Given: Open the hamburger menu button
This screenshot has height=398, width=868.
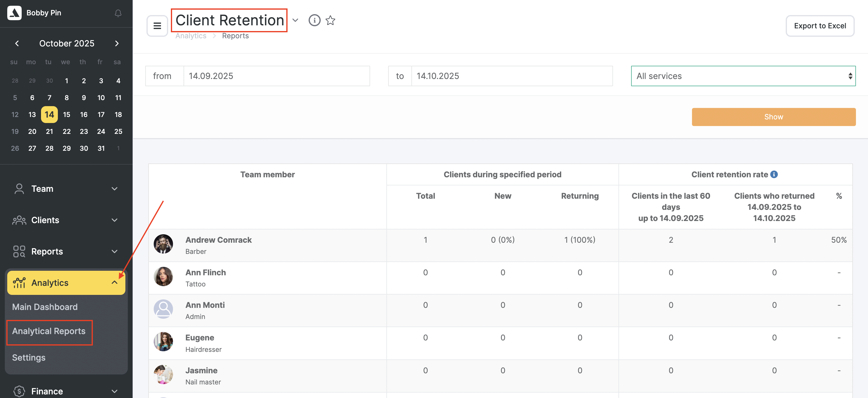Looking at the screenshot, I should click(157, 26).
